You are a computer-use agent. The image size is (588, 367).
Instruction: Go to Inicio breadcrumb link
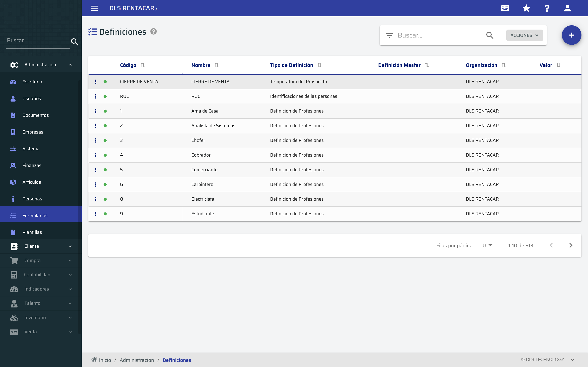click(x=105, y=360)
